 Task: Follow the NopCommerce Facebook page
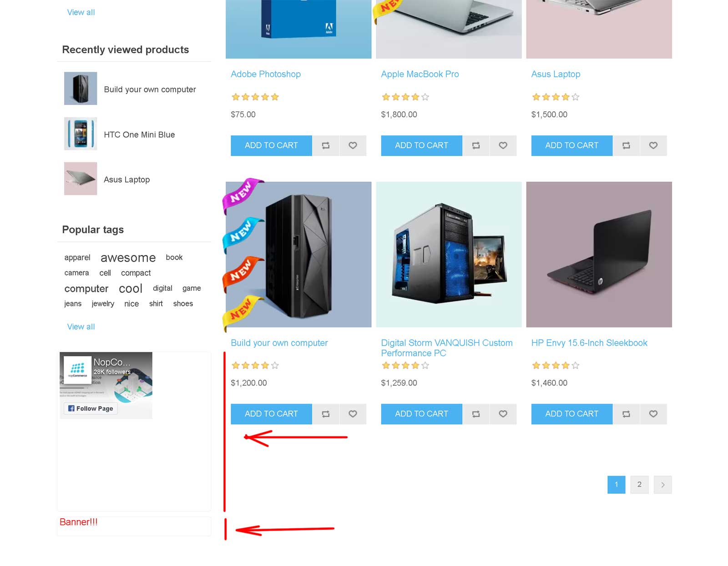click(91, 408)
